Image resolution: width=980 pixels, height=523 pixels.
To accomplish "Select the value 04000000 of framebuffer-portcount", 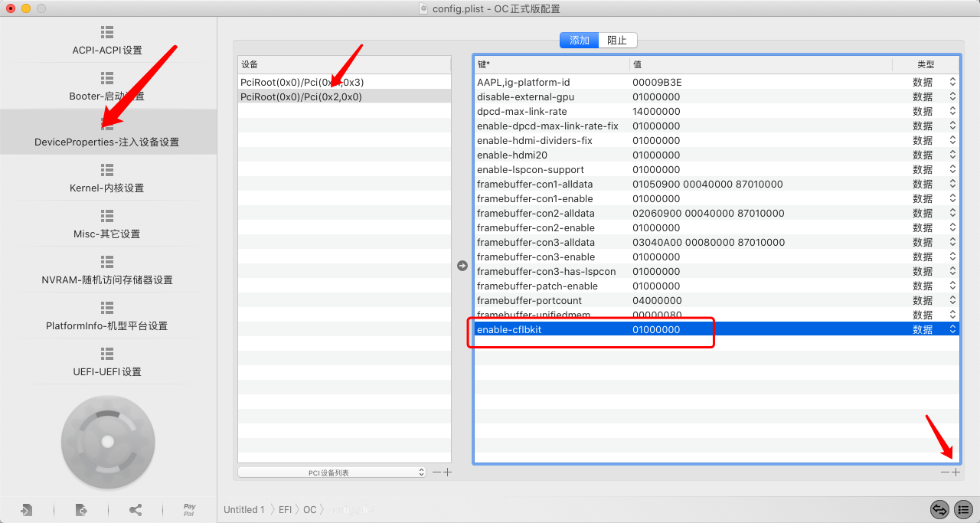I will [657, 300].
